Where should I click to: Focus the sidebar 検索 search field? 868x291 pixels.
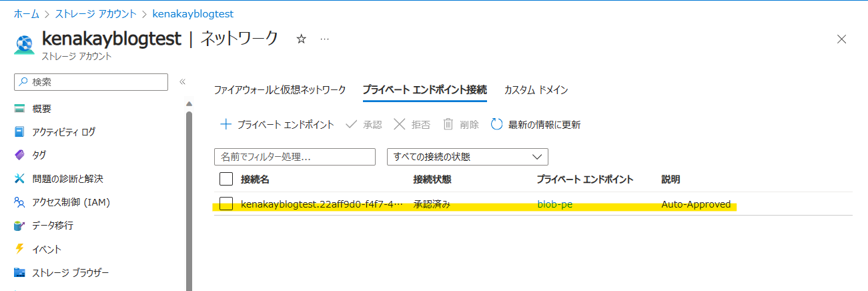(91, 82)
